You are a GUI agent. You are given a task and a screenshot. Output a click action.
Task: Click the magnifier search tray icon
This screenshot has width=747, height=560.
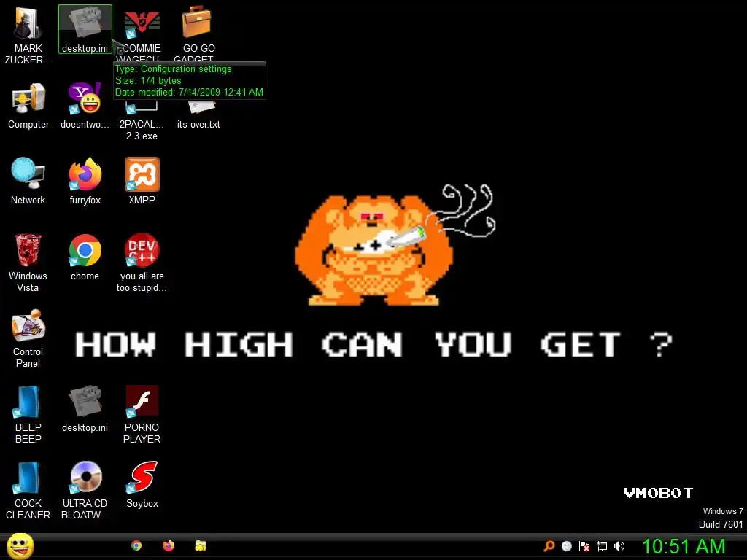tap(549, 546)
